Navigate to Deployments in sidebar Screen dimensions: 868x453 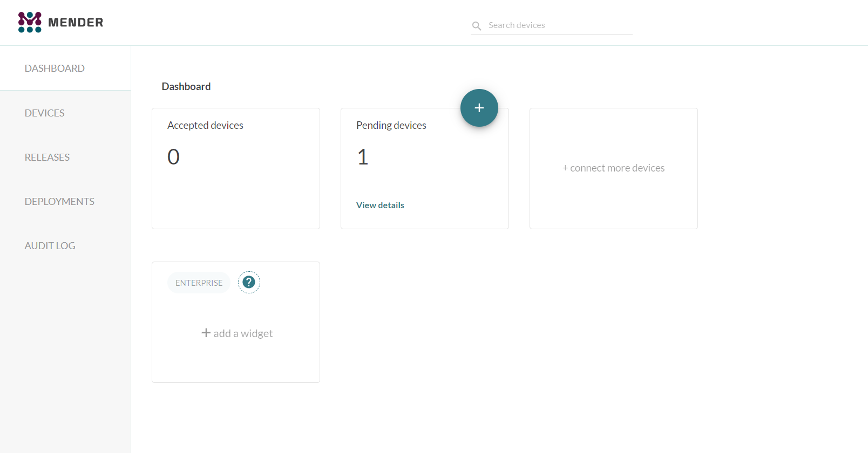click(x=59, y=202)
